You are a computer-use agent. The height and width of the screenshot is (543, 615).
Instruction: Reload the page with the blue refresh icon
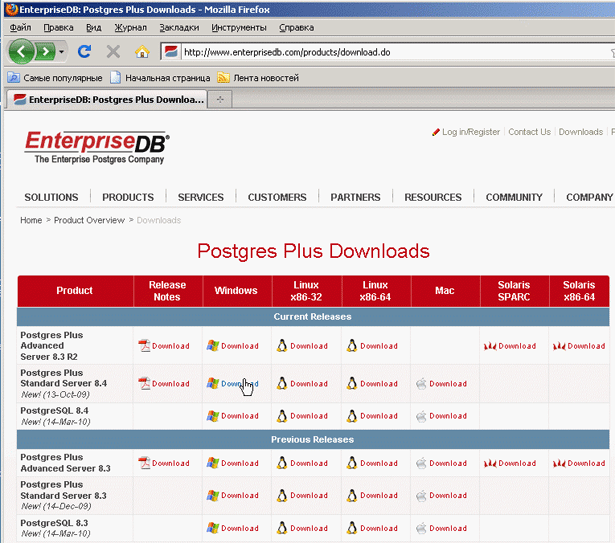point(84,51)
